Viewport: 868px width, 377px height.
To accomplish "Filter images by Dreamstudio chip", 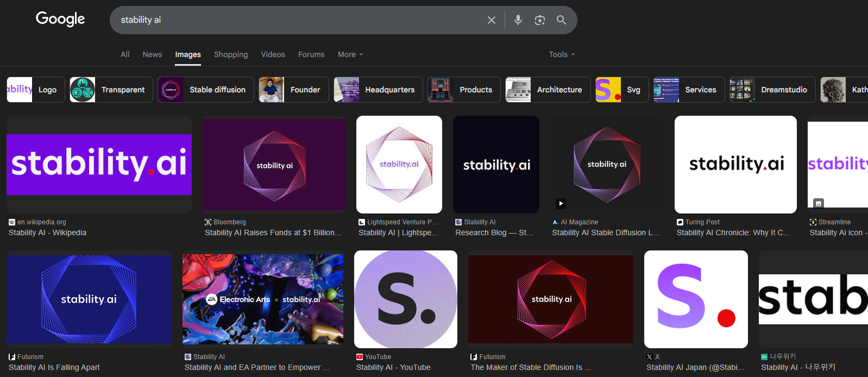I will click(772, 90).
